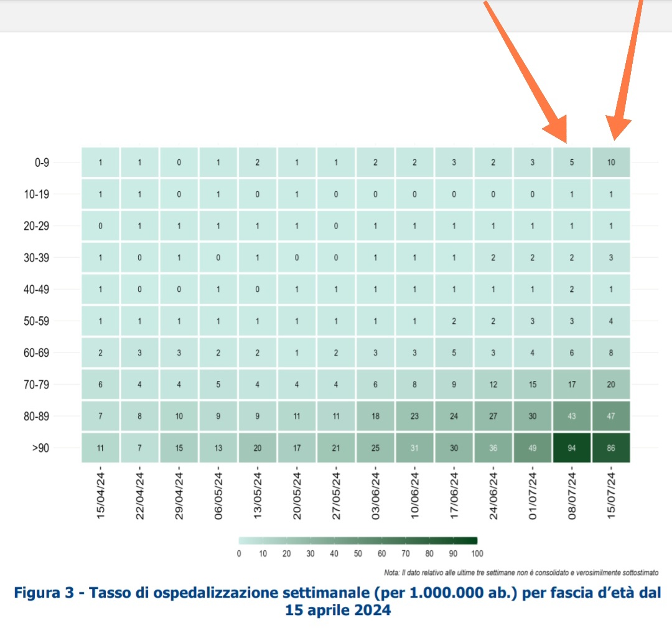The width and height of the screenshot is (672, 635).
Task: Click the heatmap cell showing value 43
Action: pos(572,416)
